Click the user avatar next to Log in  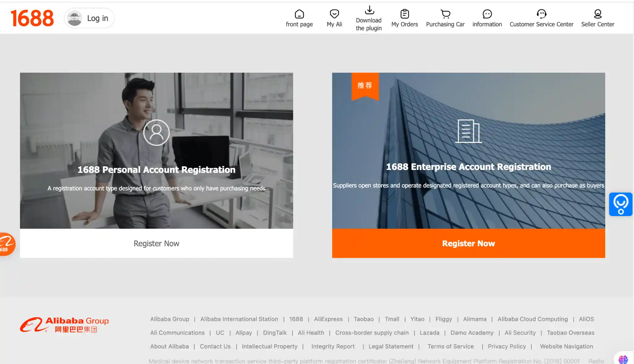coord(75,18)
